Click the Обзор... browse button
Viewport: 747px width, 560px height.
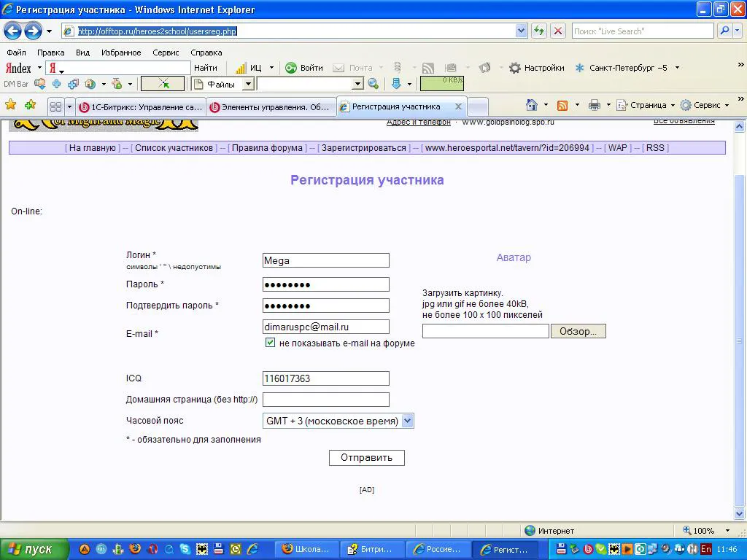coord(578,332)
